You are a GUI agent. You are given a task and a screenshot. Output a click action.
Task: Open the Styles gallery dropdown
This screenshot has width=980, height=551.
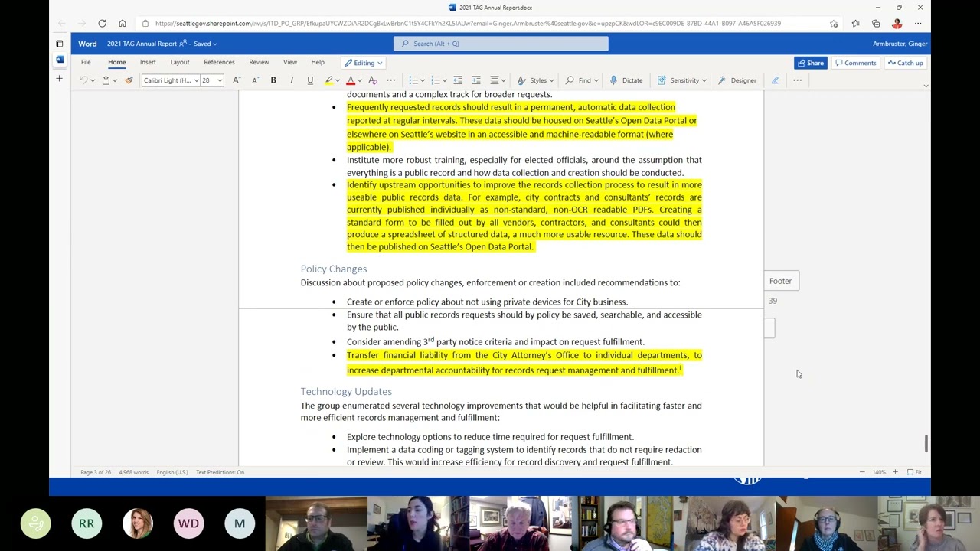536,80
